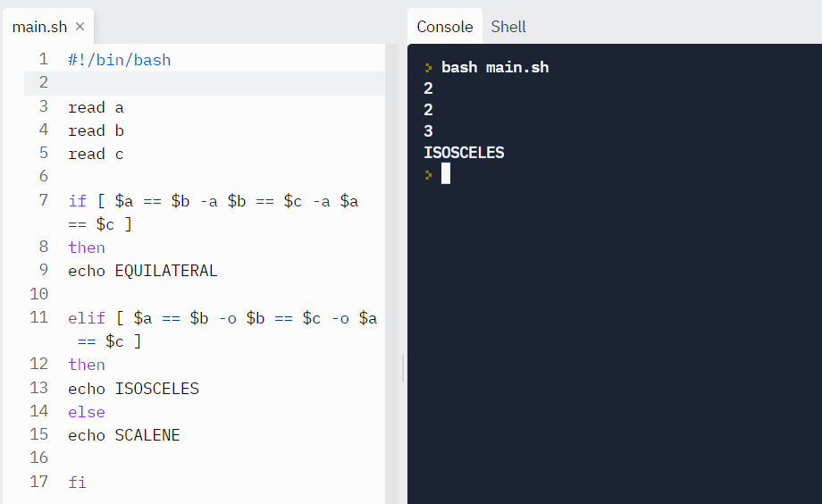Open the Shell tab
This screenshot has height=504, width=822.
508,27
